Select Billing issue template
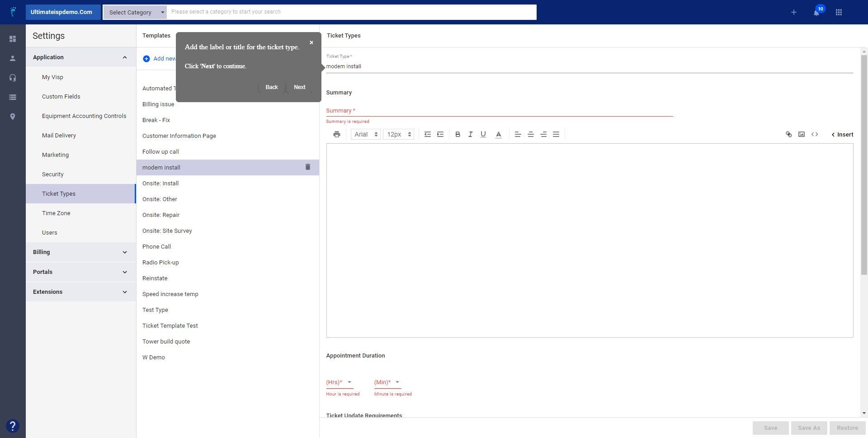 (227, 104)
